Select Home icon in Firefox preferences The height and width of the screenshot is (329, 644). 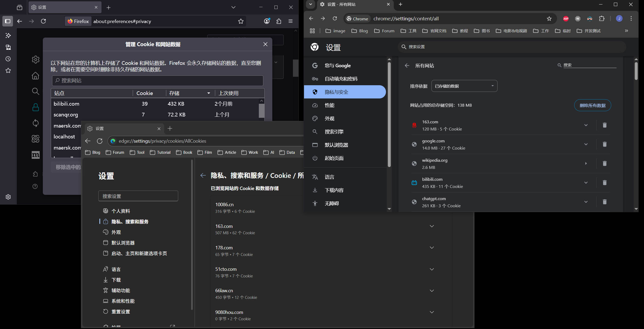(x=35, y=76)
